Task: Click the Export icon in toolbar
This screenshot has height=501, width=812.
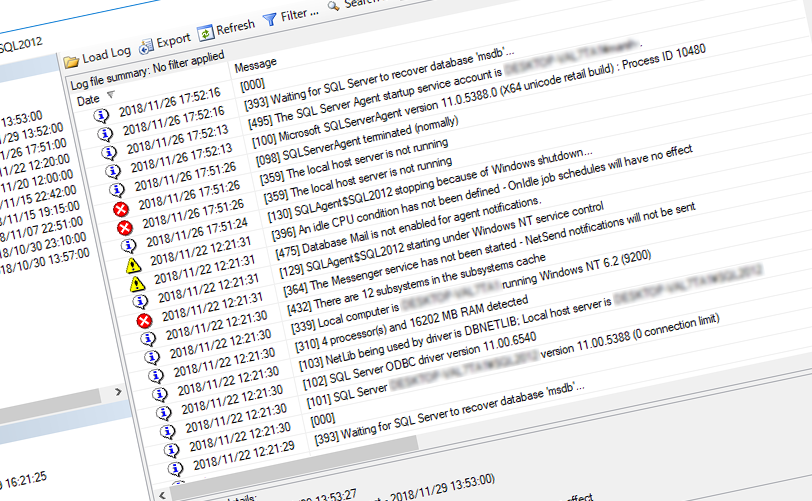Action: pyautogui.click(x=147, y=46)
